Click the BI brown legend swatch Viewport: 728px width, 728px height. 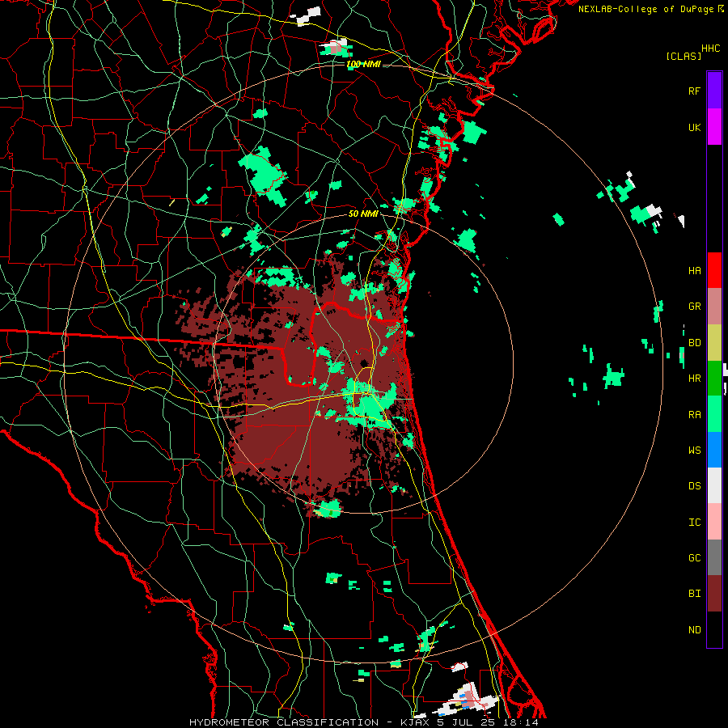pos(714,594)
